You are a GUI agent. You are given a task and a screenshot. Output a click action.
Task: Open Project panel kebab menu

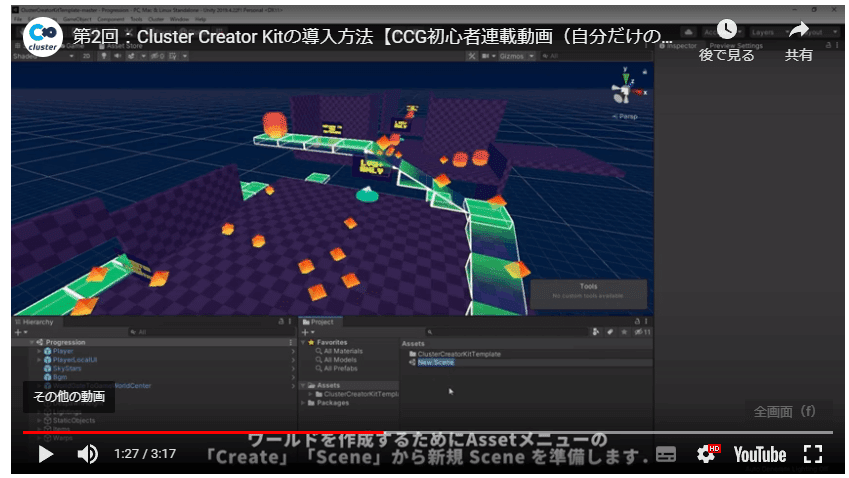[x=646, y=322]
